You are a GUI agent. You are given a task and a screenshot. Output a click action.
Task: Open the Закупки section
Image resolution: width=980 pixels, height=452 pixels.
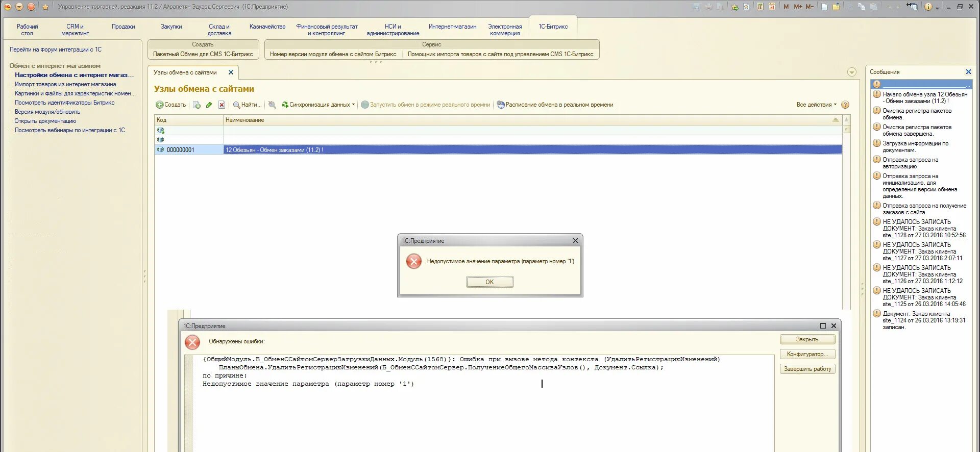click(x=171, y=27)
